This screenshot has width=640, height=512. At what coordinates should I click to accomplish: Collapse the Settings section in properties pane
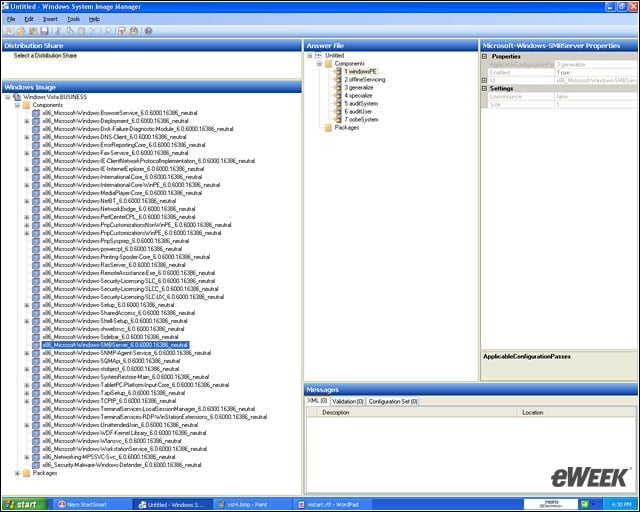pyautogui.click(x=484, y=88)
